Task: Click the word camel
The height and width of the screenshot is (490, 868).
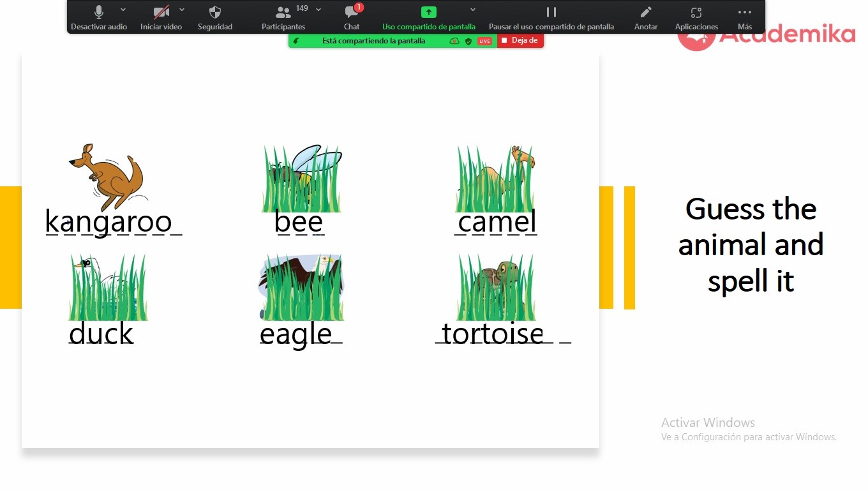Action: pos(497,221)
